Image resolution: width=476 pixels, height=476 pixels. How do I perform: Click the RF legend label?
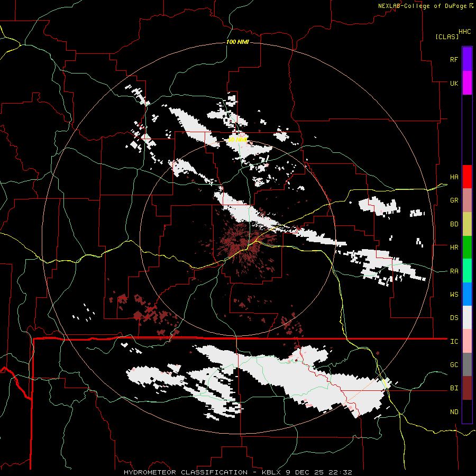pyautogui.click(x=454, y=59)
